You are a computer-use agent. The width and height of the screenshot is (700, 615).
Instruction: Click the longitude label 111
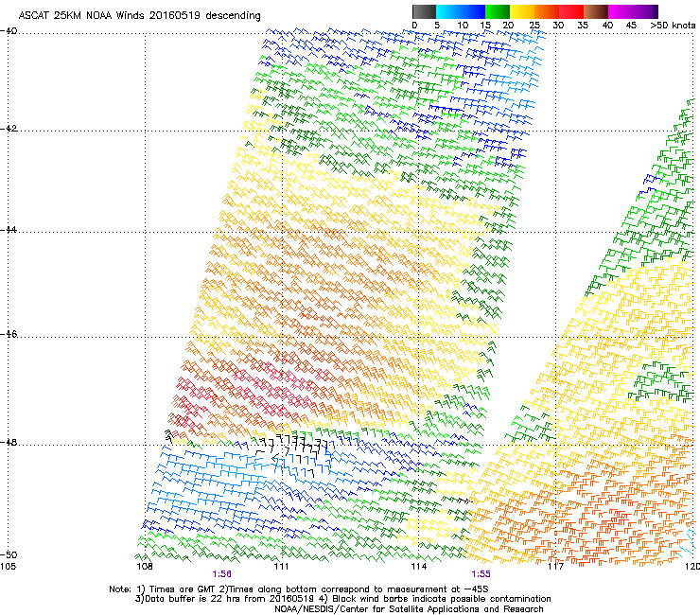click(281, 567)
